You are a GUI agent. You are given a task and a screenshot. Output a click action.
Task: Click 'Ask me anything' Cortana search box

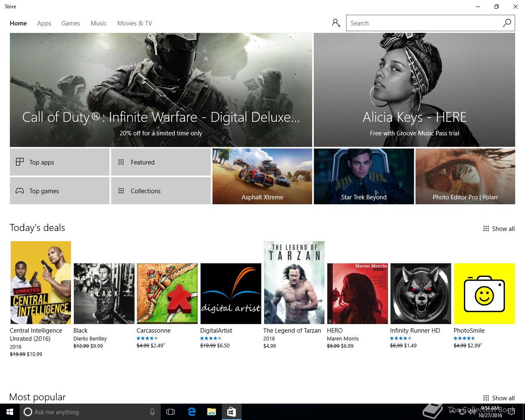point(89,412)
